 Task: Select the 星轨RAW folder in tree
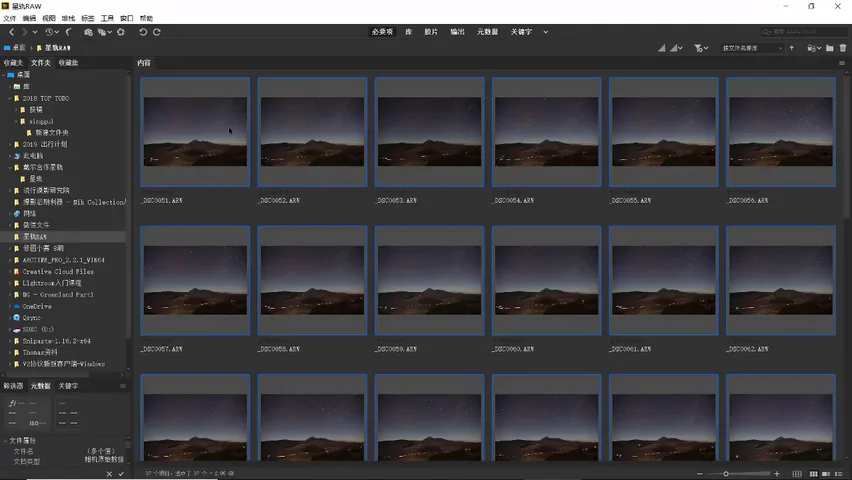point(35,237)
